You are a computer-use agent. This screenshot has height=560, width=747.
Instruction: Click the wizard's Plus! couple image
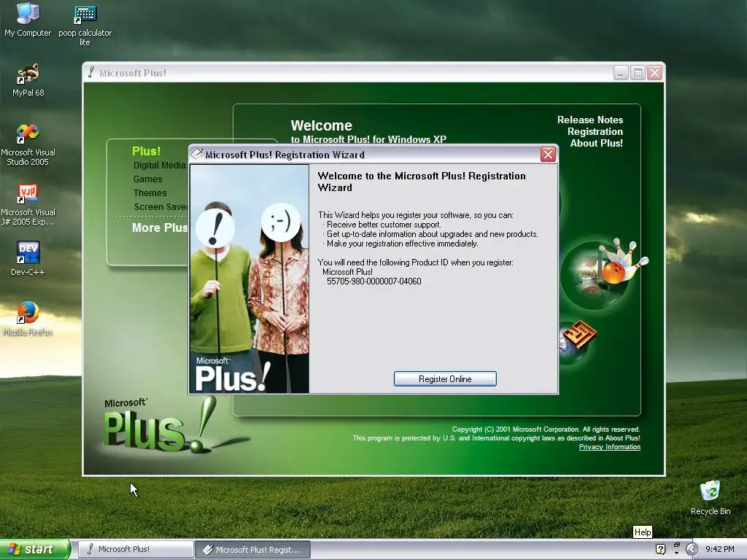click(249, 279)
